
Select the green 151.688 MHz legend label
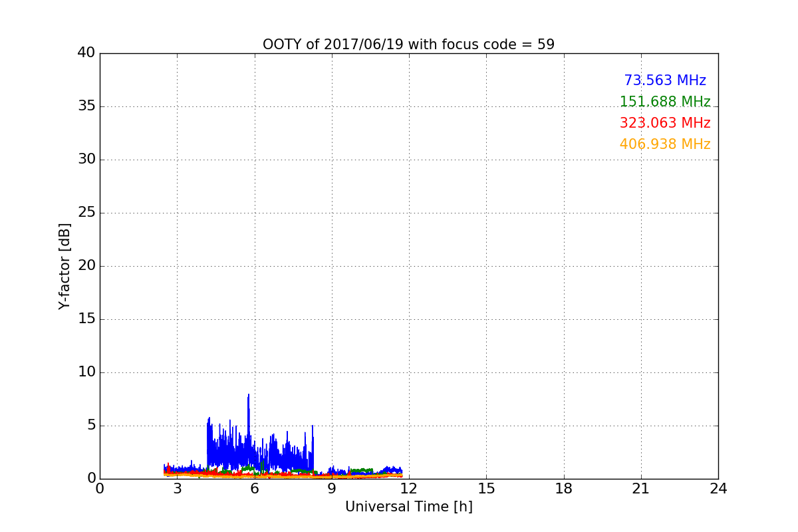click(x=665, y=102)
